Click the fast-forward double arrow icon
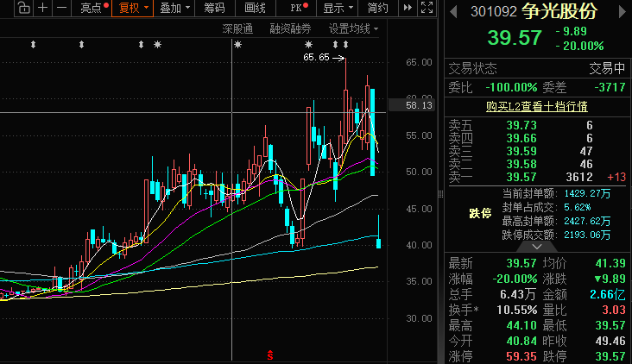The width and height of the screenshot is (632, 364). [408, 8]
